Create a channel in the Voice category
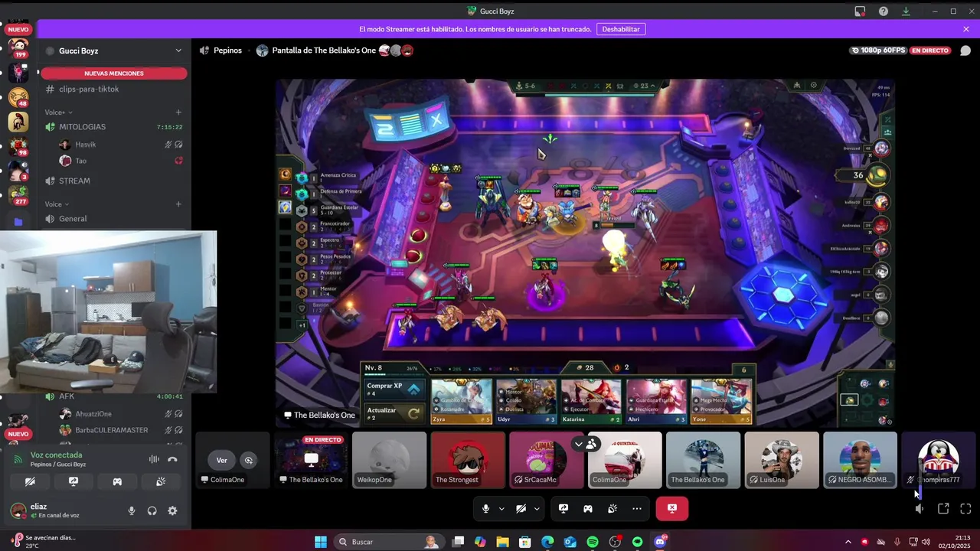The image size is (980, 551). click(178, 204)
